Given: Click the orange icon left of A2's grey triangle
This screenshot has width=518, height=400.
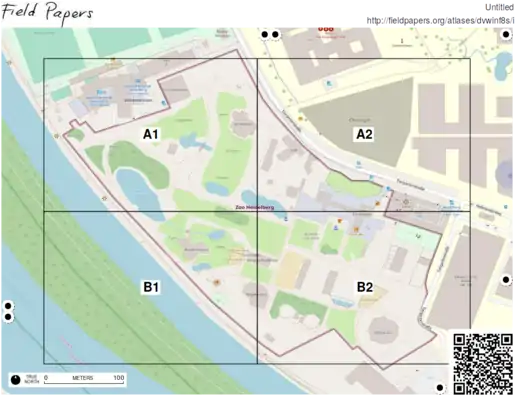Looking at the screenshot, I should pyautogui.click(x=300, y=118).
